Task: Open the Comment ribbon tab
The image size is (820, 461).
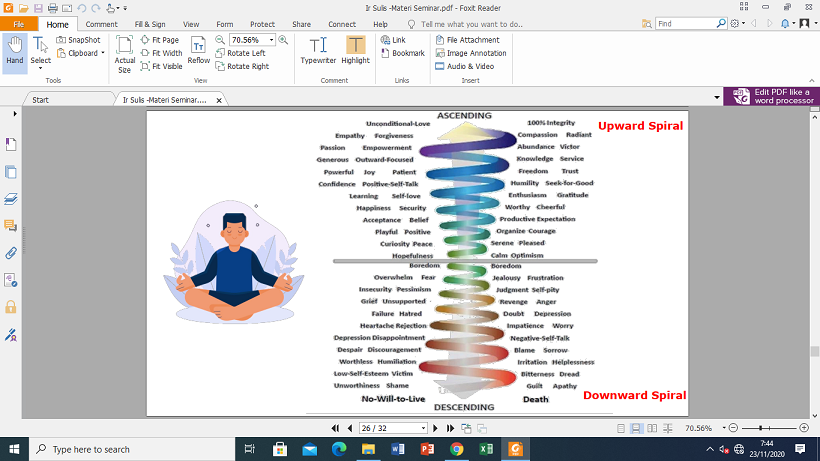Action: coord(101,23)
